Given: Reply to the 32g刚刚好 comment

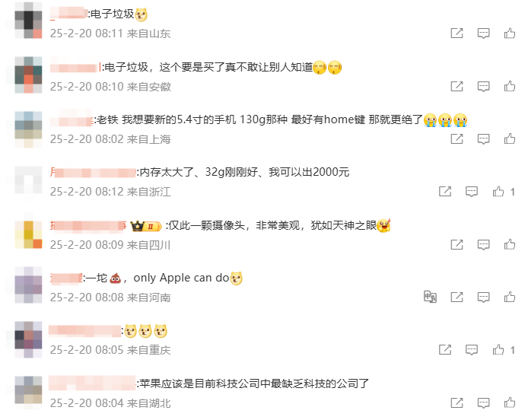Looking at the screenshot, I should point(472,192).
